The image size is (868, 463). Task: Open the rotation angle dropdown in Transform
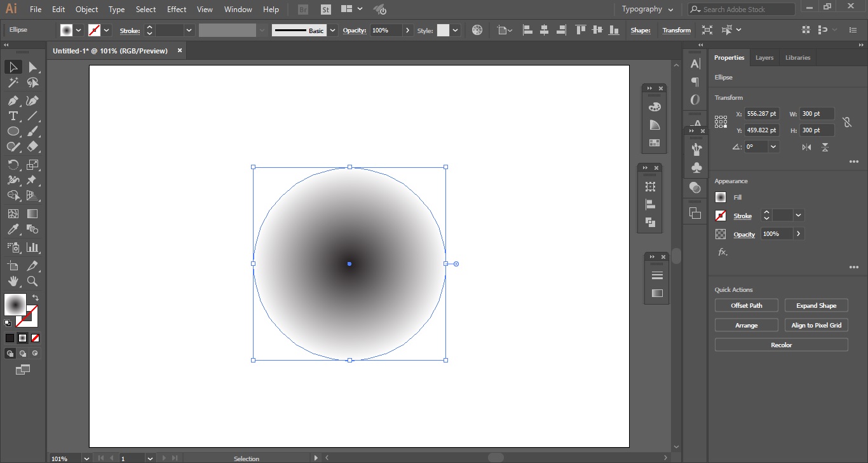[773, 146]
